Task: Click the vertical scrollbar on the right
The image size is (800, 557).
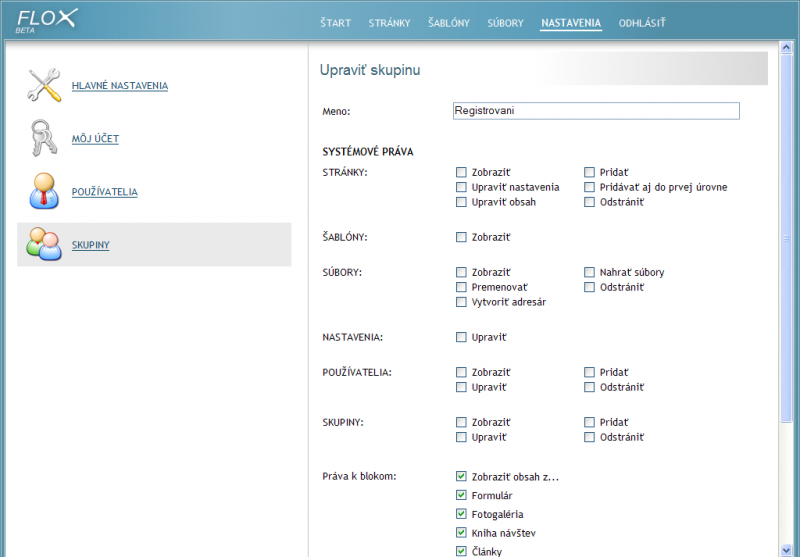Action: (x=786, y=240)
